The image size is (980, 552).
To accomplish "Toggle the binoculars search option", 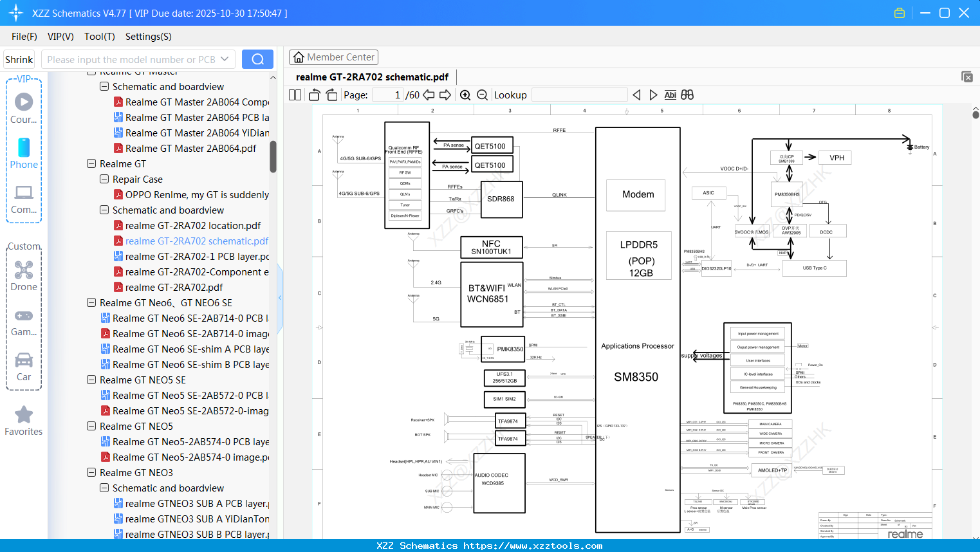I will [687, 95].
